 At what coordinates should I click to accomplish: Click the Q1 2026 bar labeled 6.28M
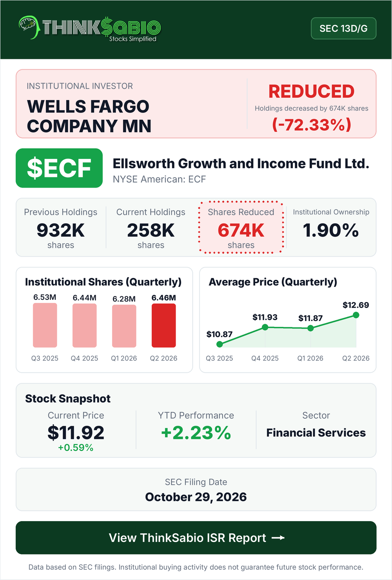pos(124,326)
